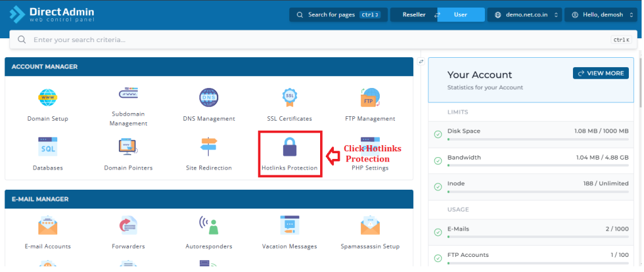This screenshot has width=644, height=272.
Task: Open Site Redirection signpost icon
Action: (209, 146)
